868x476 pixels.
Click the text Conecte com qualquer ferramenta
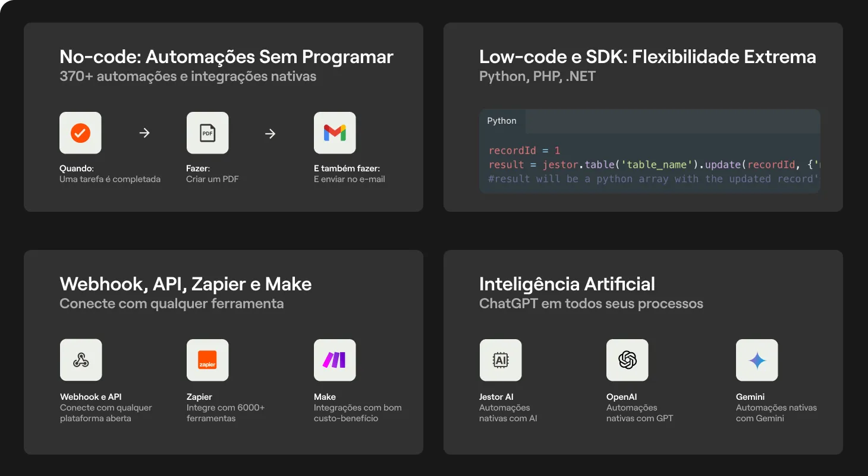click(172, 303)
